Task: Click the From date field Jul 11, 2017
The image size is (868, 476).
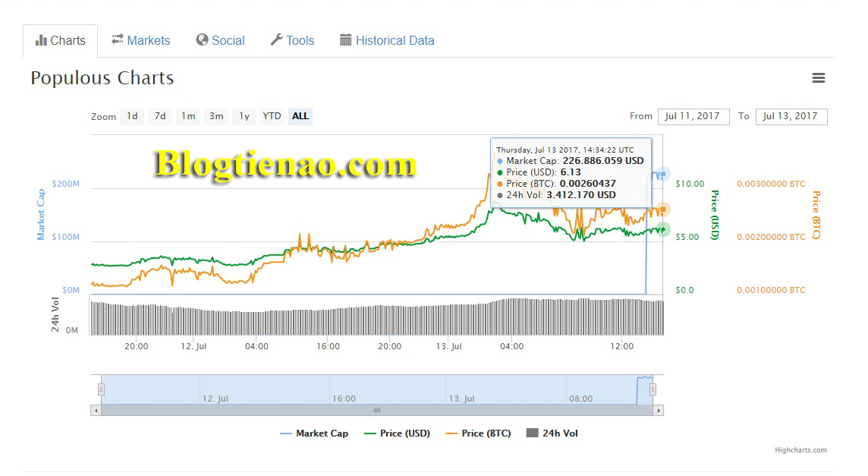Action: click(693, 116)
